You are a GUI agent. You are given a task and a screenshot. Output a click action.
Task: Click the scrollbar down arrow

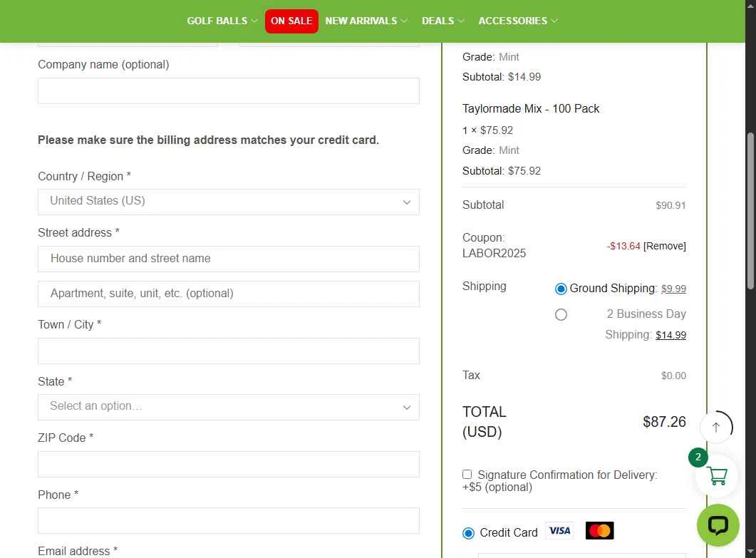(x=750, y=551)
